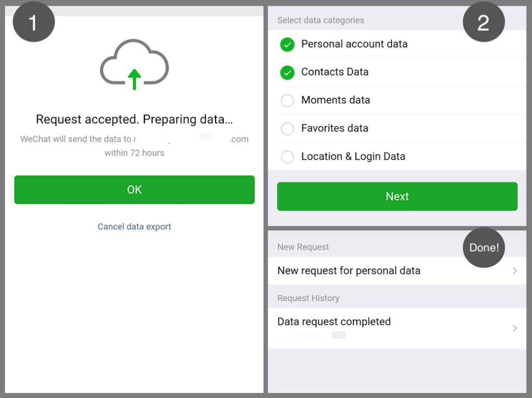This screenshot has height=398, width=532.
Task: Click the Cancel data export link
Action: pos(135,227)
